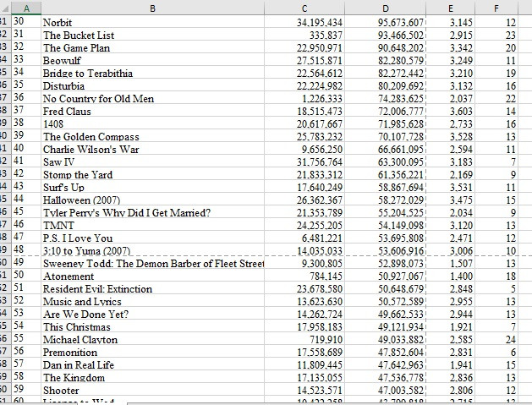Click value 74,283,625 in column D

point(385,98)
